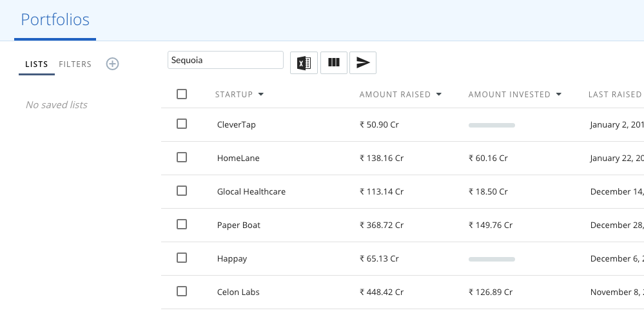644x315 pixels.
Task: Select the Celon Labs row checkbox
Action: [182, 292]
